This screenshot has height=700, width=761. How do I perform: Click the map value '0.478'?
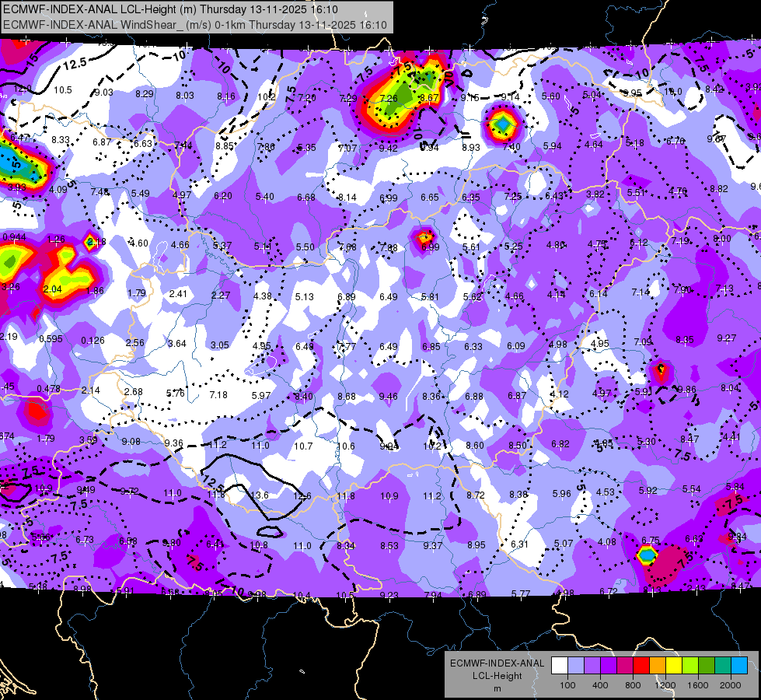click(x=48, y=389)
